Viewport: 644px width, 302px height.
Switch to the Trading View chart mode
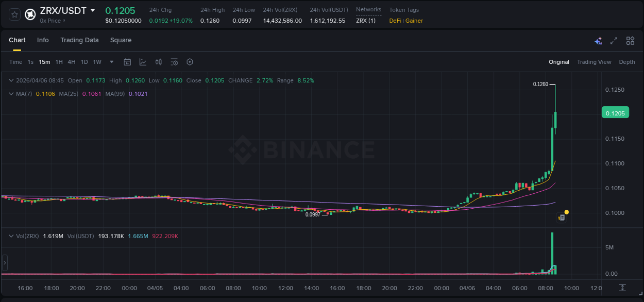click(x=594, y=62)
